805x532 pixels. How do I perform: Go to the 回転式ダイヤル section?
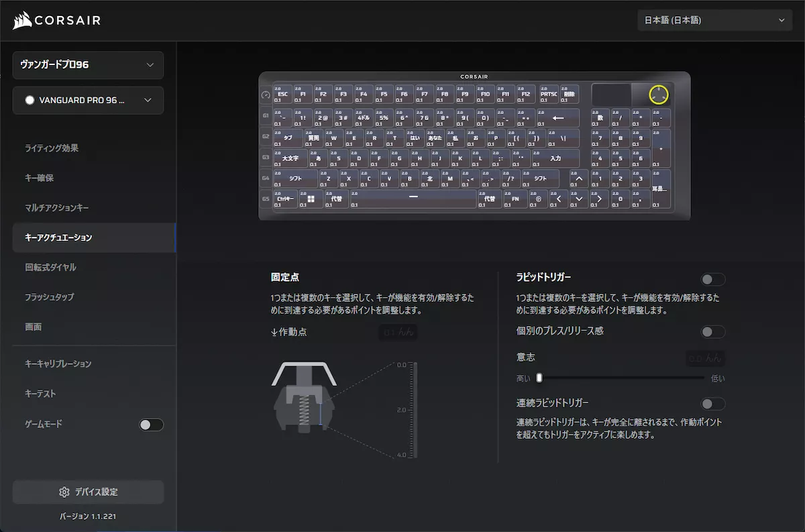[50, 267]
